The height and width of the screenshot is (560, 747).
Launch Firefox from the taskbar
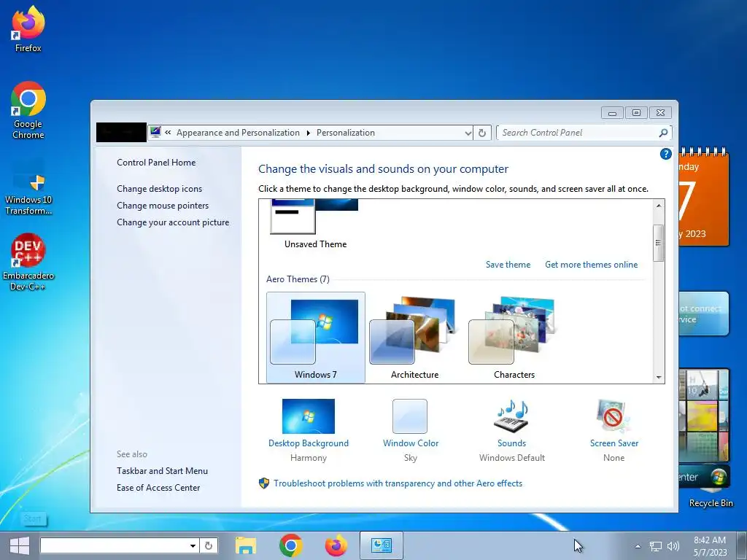tap(336, 545)
